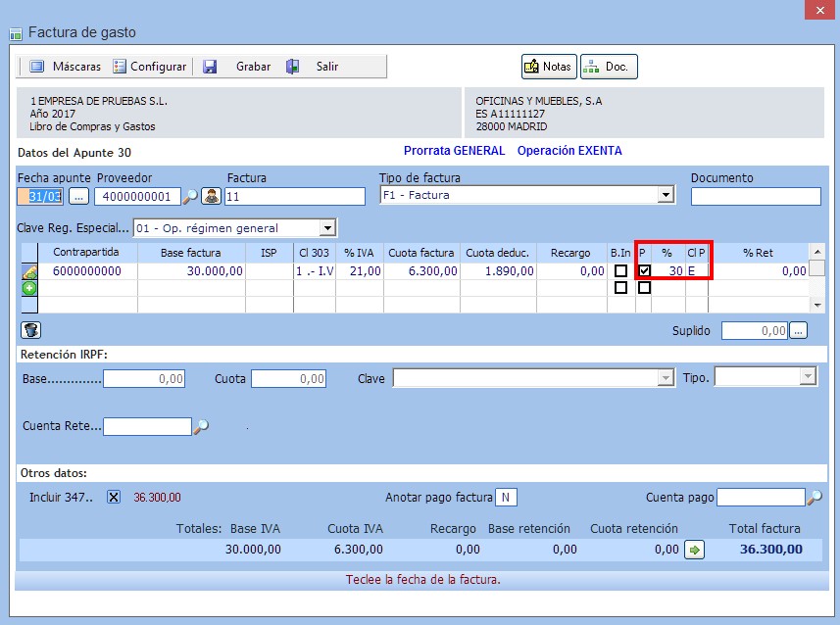Uncheck the P prorrata checkbox in first row
This screenshot has width=840, height=625.
point(645,271)
